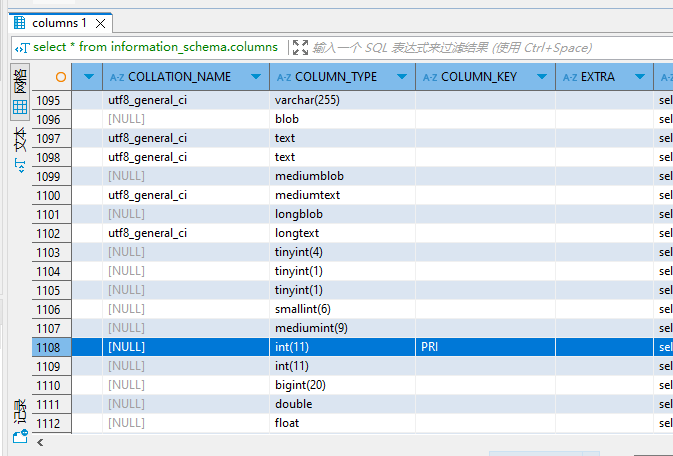The height and width of the screenshot is (456, 673).
Task: Open COLUMN_KEY column filter dropdown
Action: 542,76
